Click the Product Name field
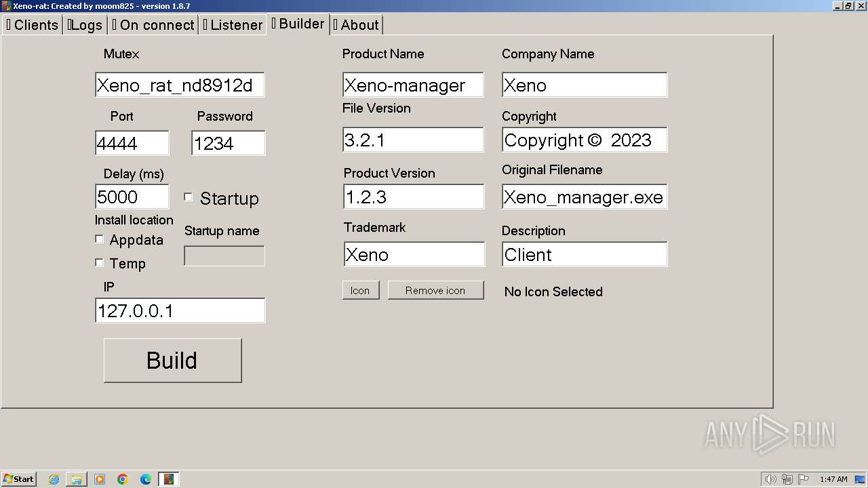The width and height of the screenshot is (868, 488). pos(413,85)
